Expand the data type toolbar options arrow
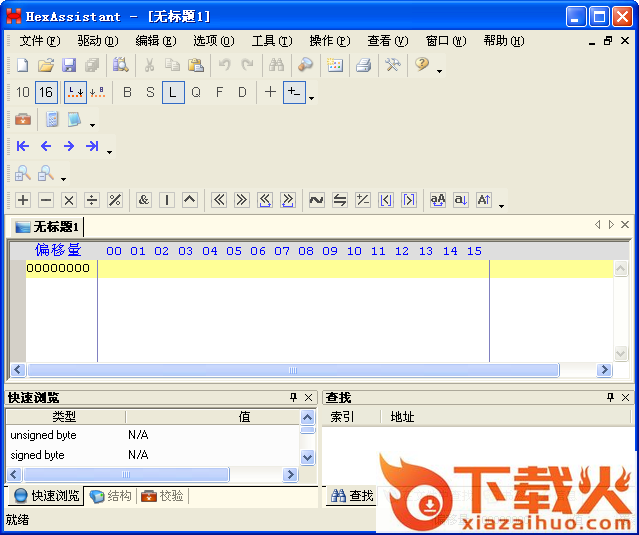639x535 pixels. pos(311,98)
